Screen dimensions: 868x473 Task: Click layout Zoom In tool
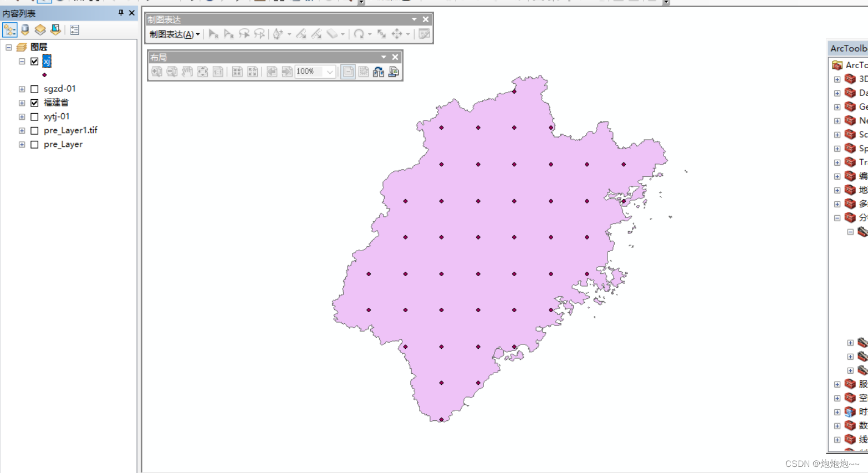157,72
